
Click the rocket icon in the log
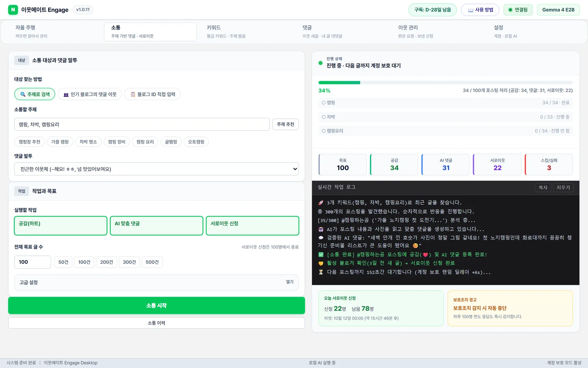point(321,203)
